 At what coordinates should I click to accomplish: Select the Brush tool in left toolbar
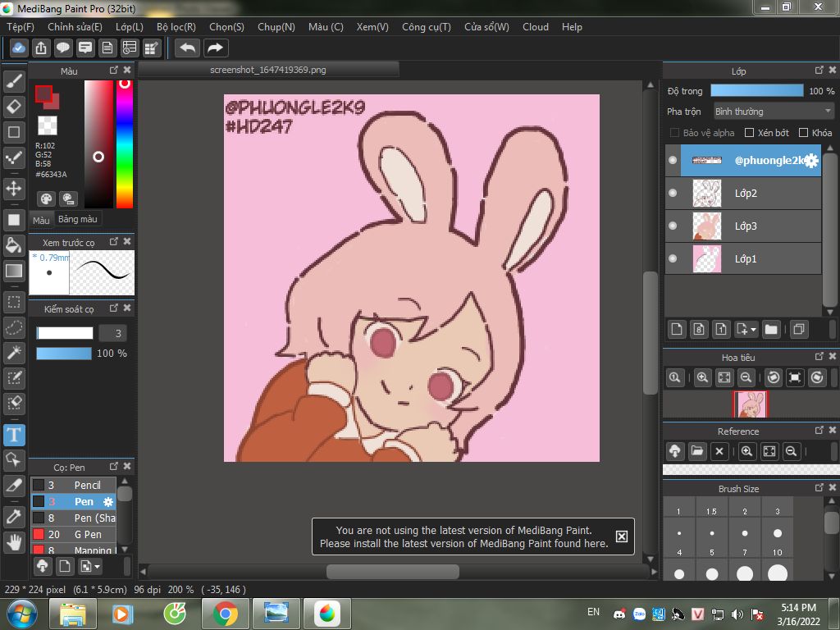coord(14,81)
